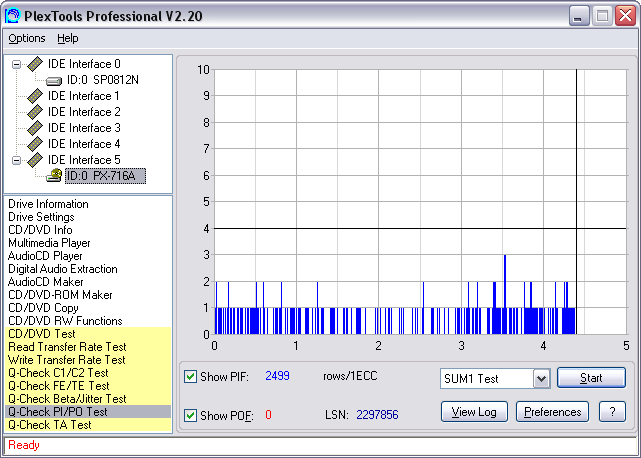Select Q-Check PI/PO Test

click(88, 412)
